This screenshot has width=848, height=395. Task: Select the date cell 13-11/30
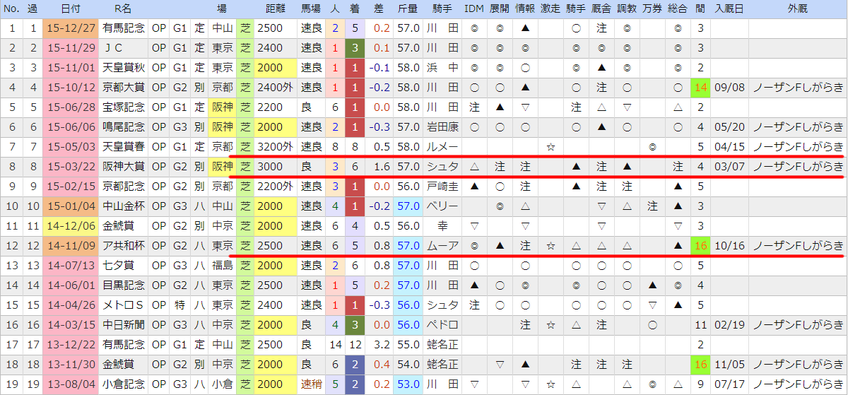point(69,364)
